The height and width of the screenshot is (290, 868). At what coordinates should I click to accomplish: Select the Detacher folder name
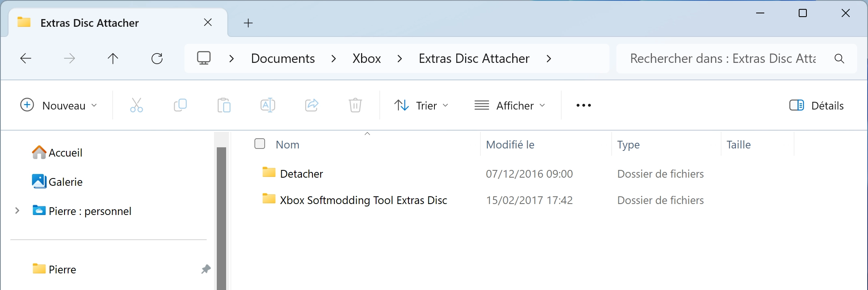(301, 174)
